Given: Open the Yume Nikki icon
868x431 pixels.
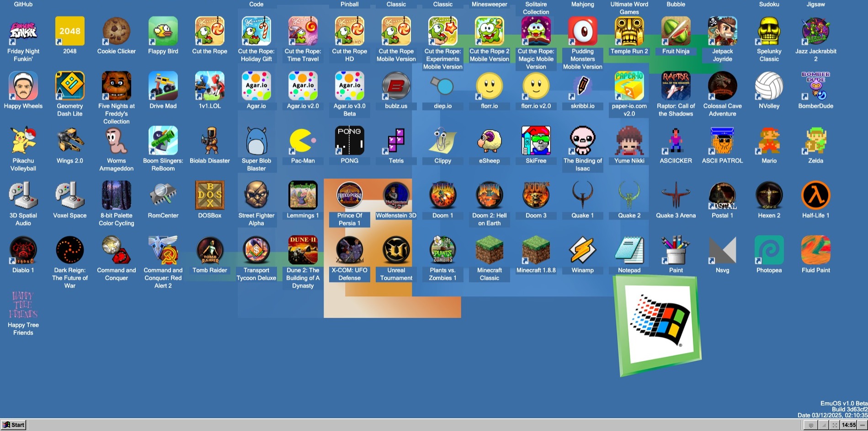Looking at the screenshot, I should [629, 141].
